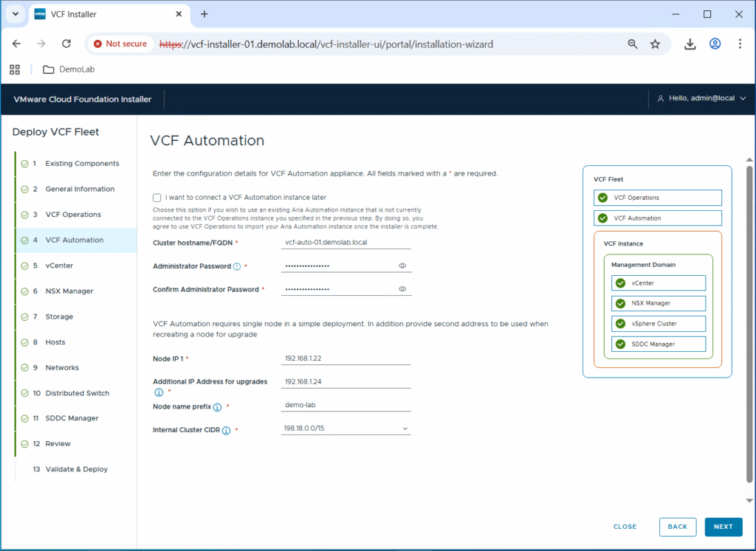Click the BACK button
The width and height of the screenshot is (756, 551).
point(677,527)
